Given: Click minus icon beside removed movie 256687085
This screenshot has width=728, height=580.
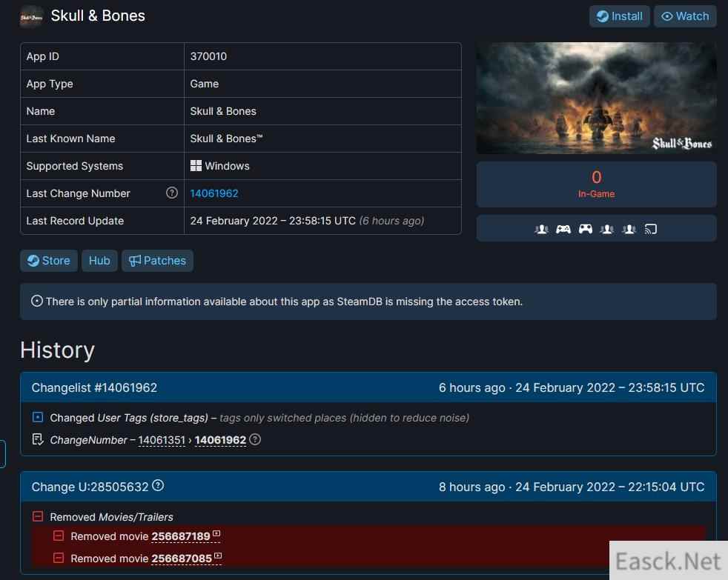Looking at the screenshot, I should point(59,558).
